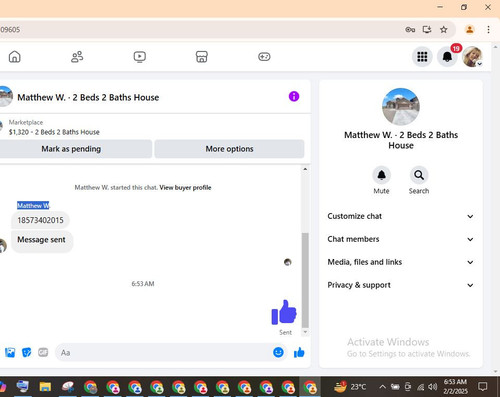Search in conversation with magnifier icon
Viewport: 500px width, 397px height.
(x=419, y=175)
